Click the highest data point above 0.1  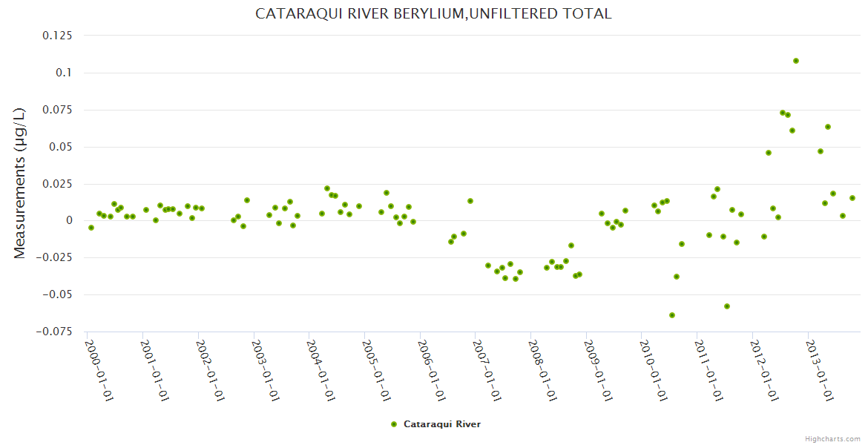pyautogui.click(x=796, y=61)
